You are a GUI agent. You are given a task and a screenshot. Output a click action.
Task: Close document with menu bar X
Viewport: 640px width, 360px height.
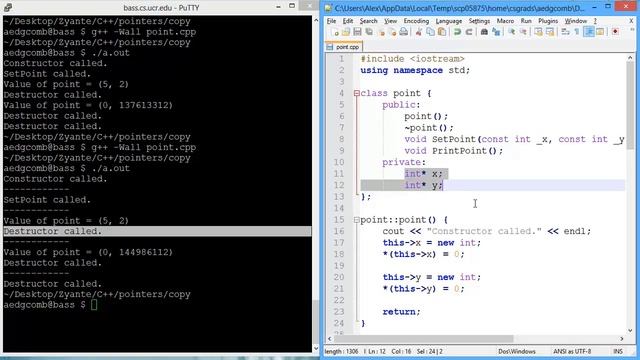point(631,21)
